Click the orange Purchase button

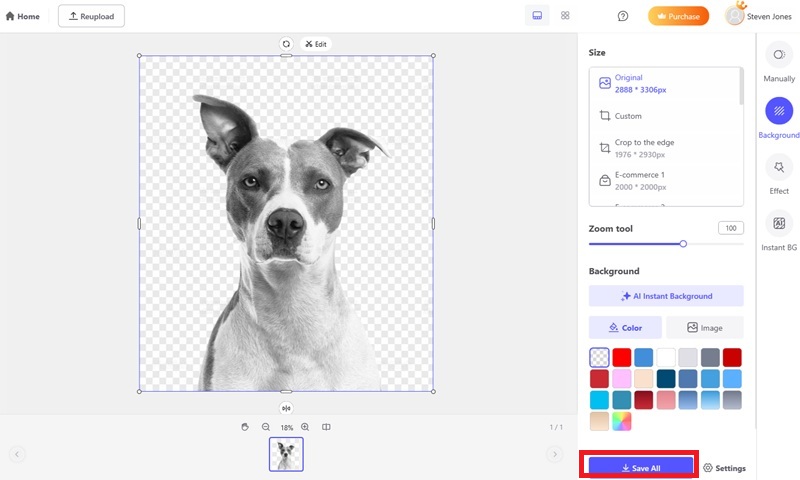(x=678, y=16)
